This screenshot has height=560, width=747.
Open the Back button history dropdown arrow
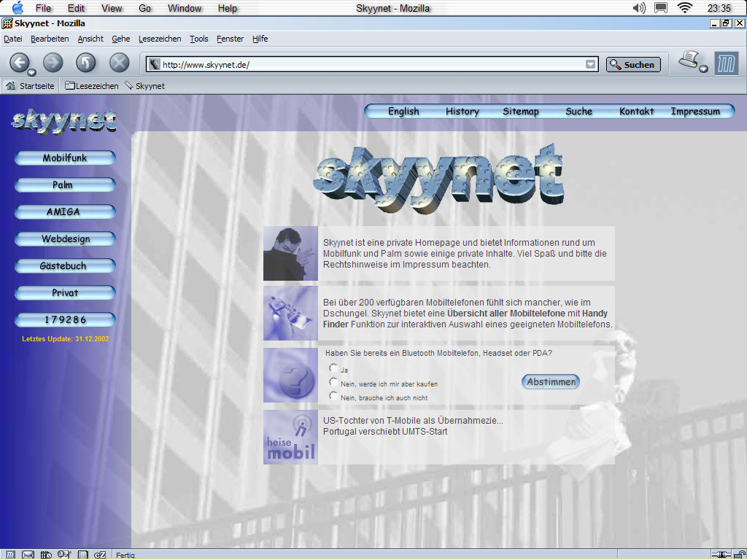click(32, 71)
